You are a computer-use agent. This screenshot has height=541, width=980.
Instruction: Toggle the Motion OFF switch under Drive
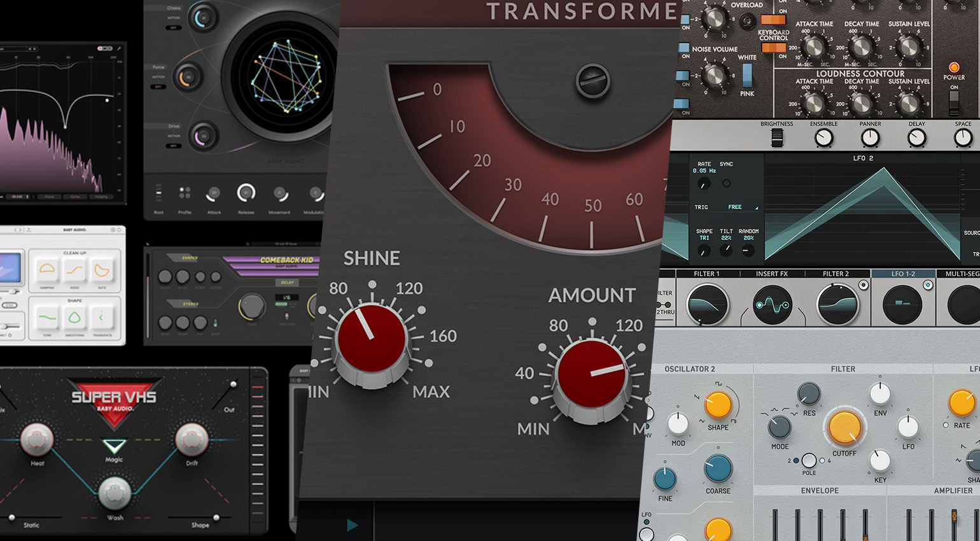pyautogui.click(x=174, y=146)
